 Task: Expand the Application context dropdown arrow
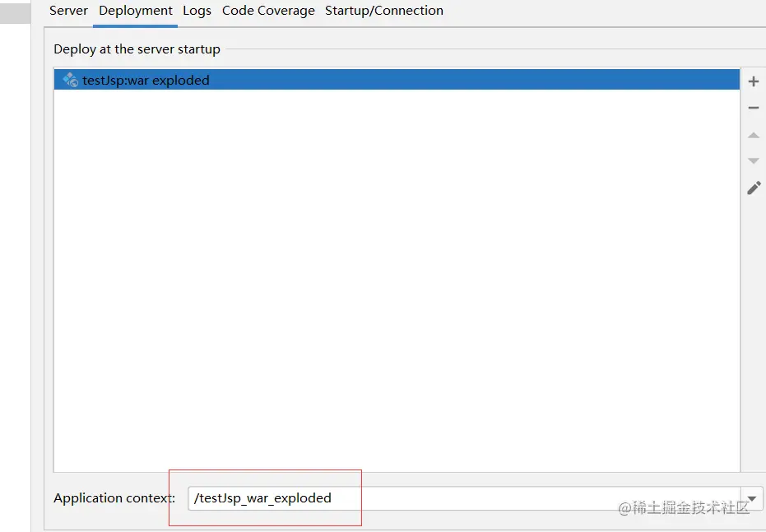pyautogui.click(x=752, y=498)
